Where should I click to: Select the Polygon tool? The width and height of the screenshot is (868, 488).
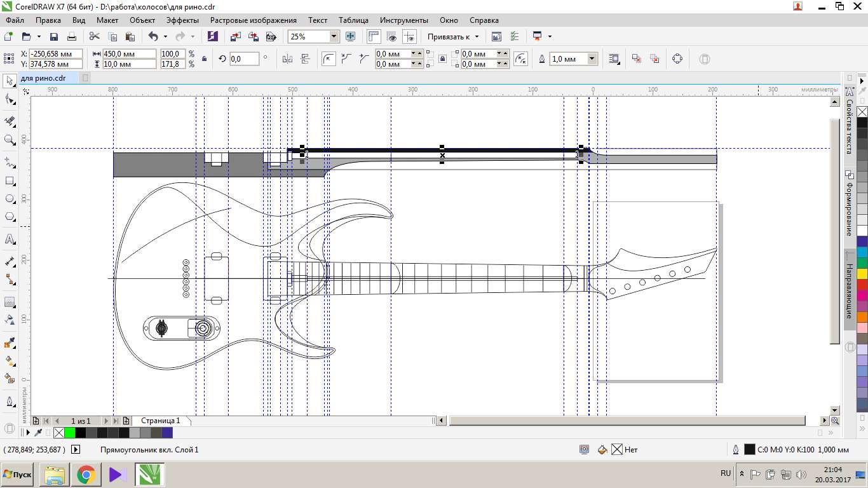pyautogui.click(x=10, y=217)
